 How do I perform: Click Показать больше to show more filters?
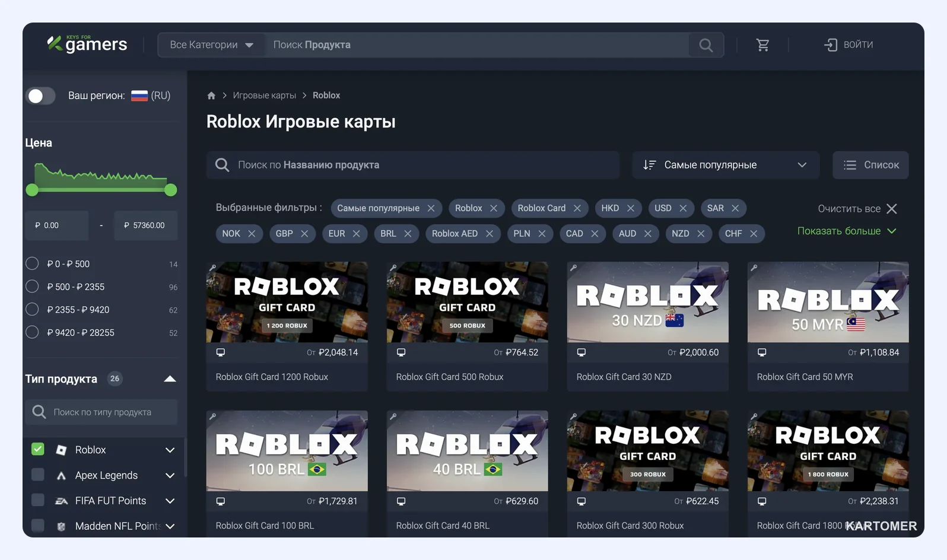pyautogui.click(x=847, y=231)
